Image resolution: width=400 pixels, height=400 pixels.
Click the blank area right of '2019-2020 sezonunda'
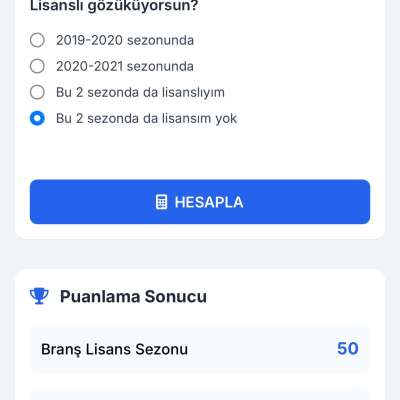(x=282, y=40)
